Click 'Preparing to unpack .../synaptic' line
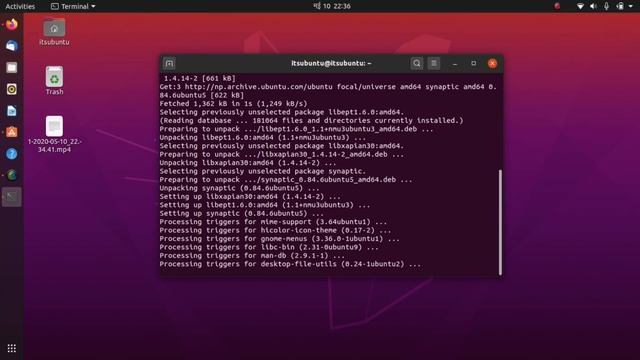Image resolution: width=640 pixels, height=360 pixels. click(286, 180)
